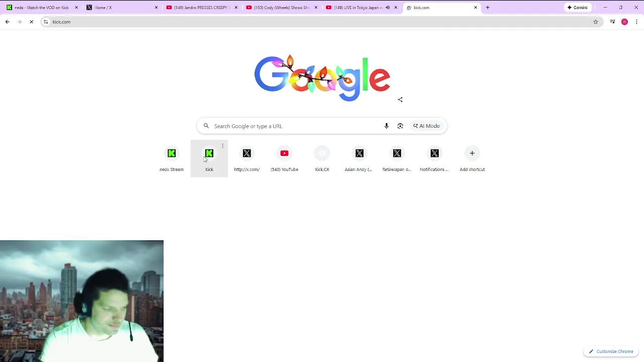Bookmark this tab with star icon

coord(596,22)
